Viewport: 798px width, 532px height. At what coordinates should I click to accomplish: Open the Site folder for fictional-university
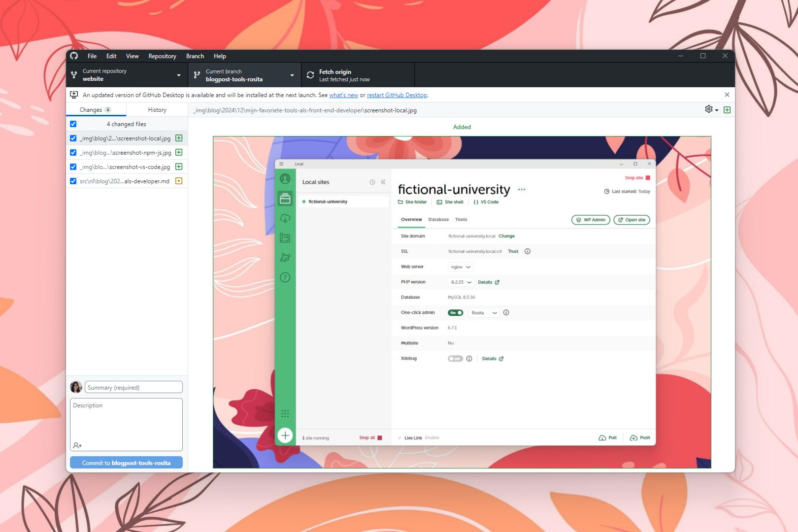(x=413, y=202)
